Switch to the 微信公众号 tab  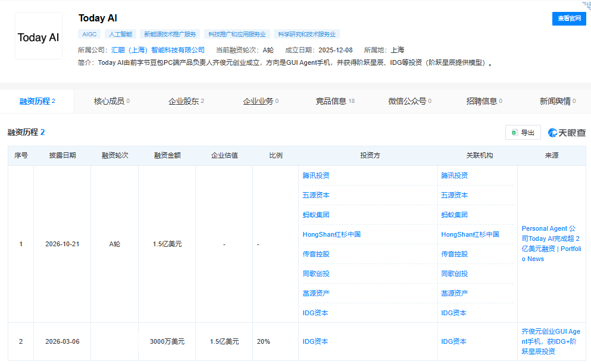tap(409, 101)
